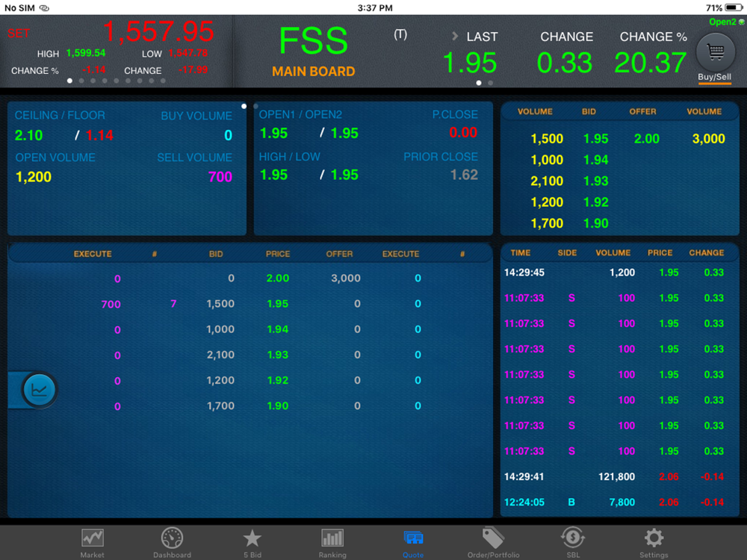The height and width of the screenshot is (560, 747).
Task: Tap the 3:37 PM clock in status bar
Action: [x=375, y=7]
